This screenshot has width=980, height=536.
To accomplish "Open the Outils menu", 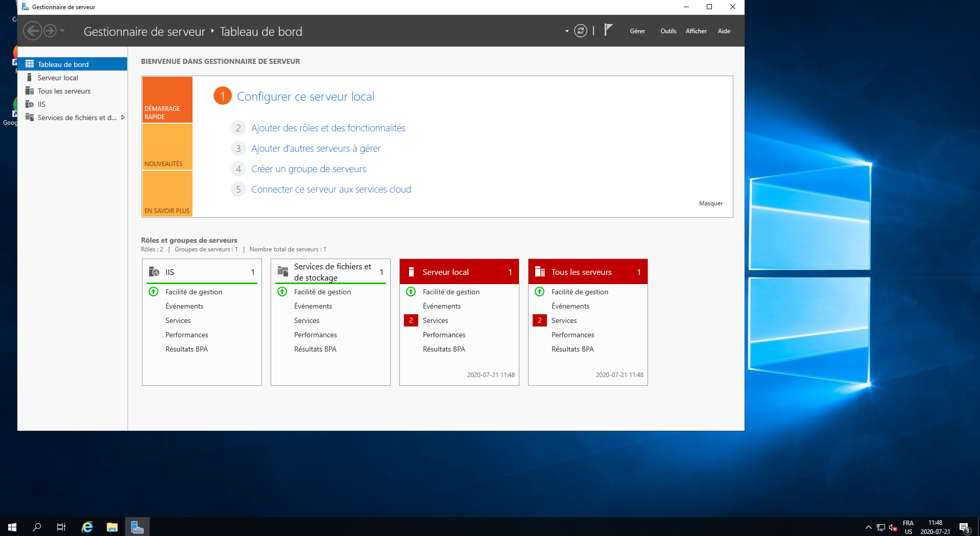I will [x=668, y=31].
